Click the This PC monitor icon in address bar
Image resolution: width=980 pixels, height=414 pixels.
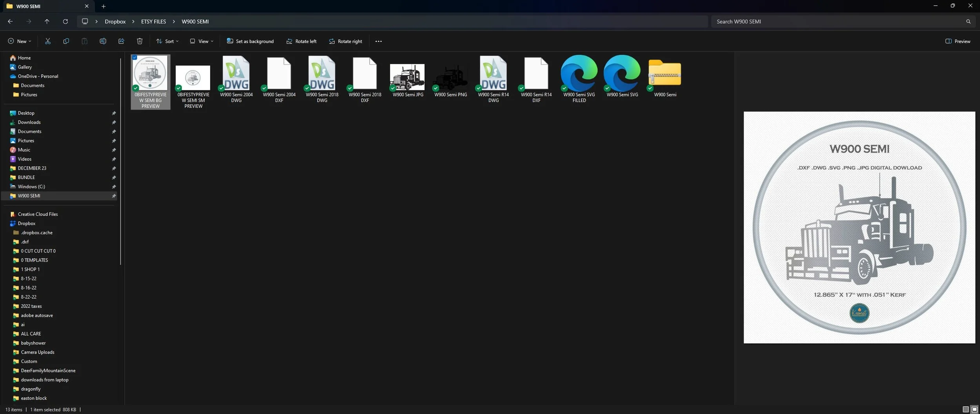85,22
